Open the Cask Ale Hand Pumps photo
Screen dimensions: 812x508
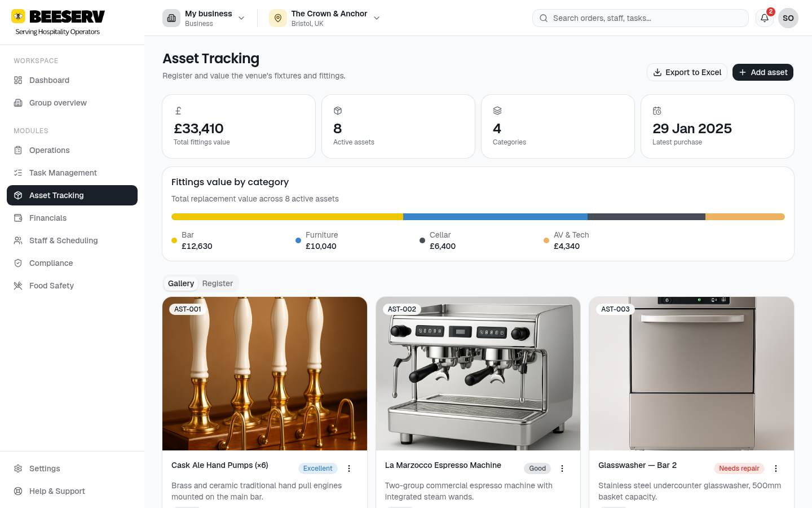pos(264,374)
